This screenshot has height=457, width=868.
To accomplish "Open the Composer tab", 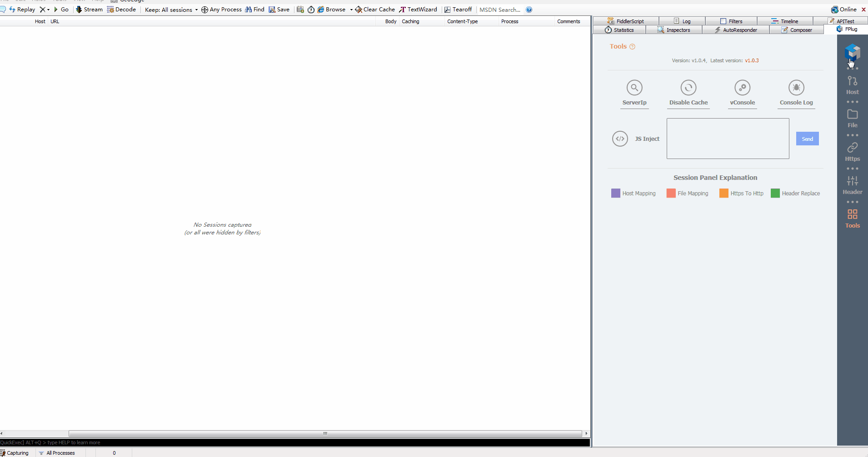I will pyautogui.click(x=797, y=30).
